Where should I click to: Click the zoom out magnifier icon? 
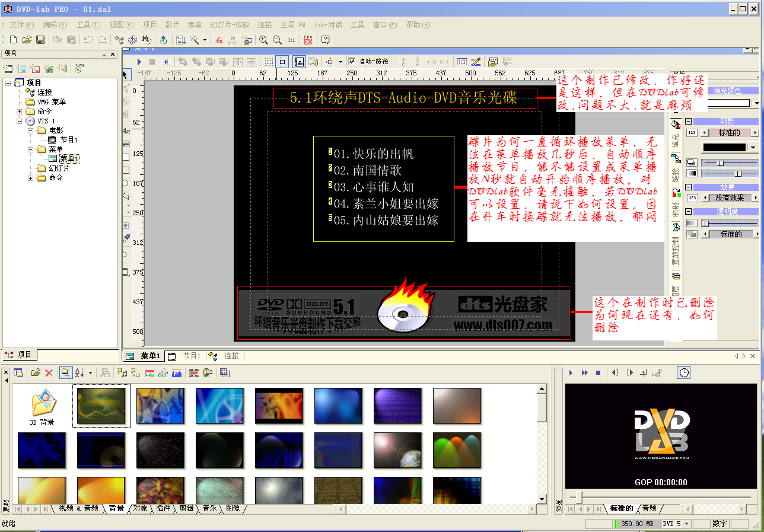coord(277,40)
